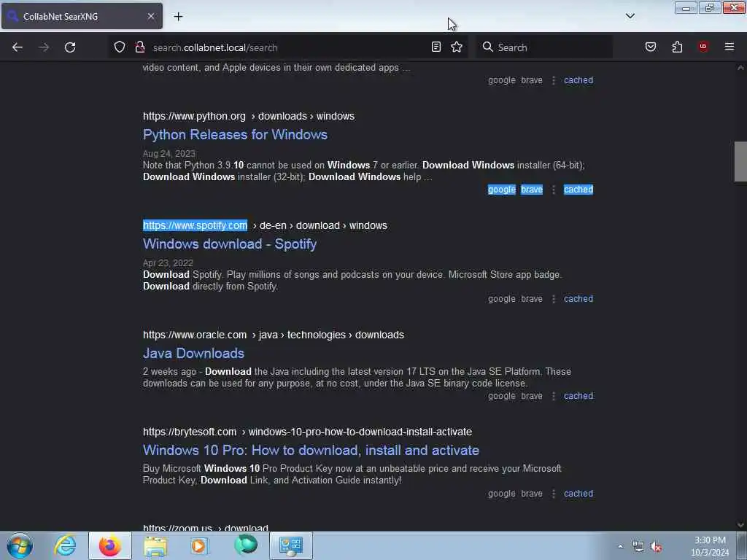
Task: Expand the more-options dots for Windows 10 Pro result
Action: pyautogui.click(x=553, y=494)
